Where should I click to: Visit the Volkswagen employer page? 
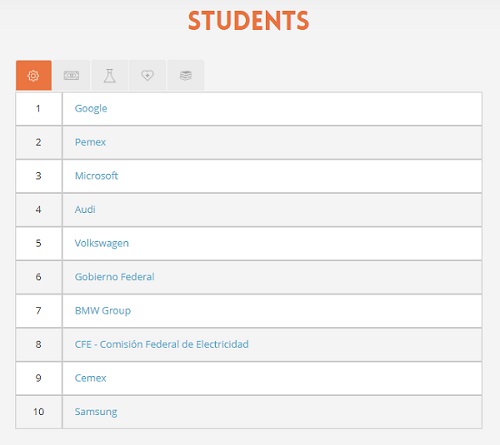click(102, 243)
